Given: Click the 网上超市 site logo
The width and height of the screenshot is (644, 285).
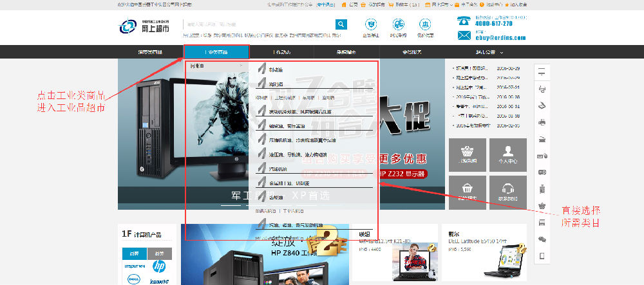Looking at the screenshot, I should coord(144,26).
